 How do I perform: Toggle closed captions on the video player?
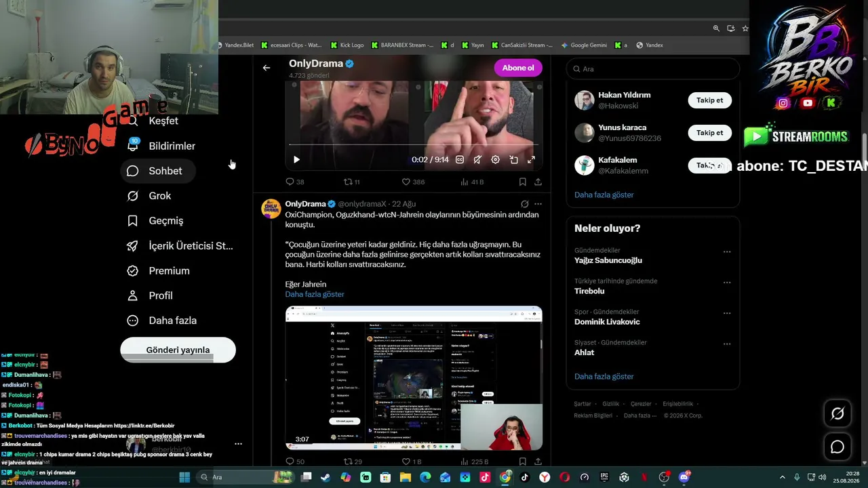pyautogui.click(x=460, y=160)
